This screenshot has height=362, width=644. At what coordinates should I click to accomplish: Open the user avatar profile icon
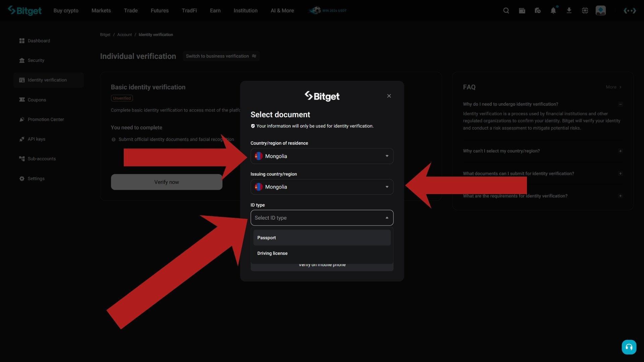(x=601, y=11)
